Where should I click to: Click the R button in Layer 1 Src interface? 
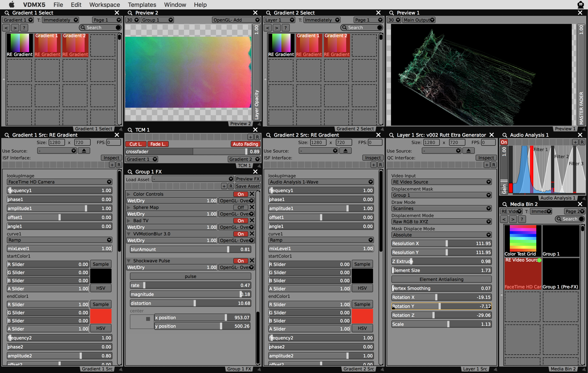pyautogui.click(x=493, y=165)
